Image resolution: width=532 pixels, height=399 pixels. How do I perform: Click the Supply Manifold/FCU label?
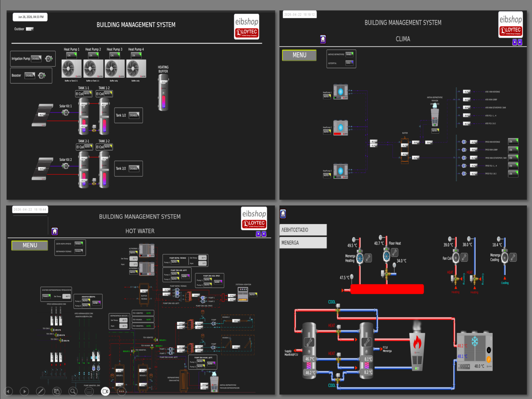[x=291, y=353]
